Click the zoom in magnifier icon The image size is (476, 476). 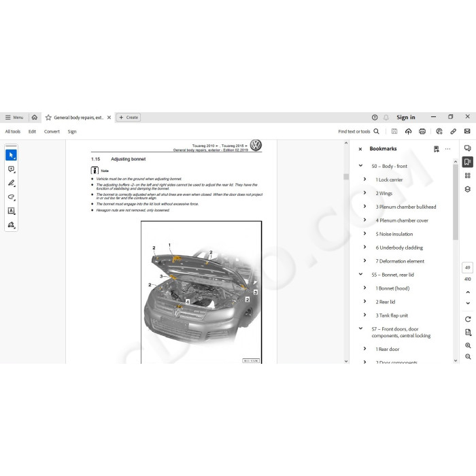pos(468,345)
